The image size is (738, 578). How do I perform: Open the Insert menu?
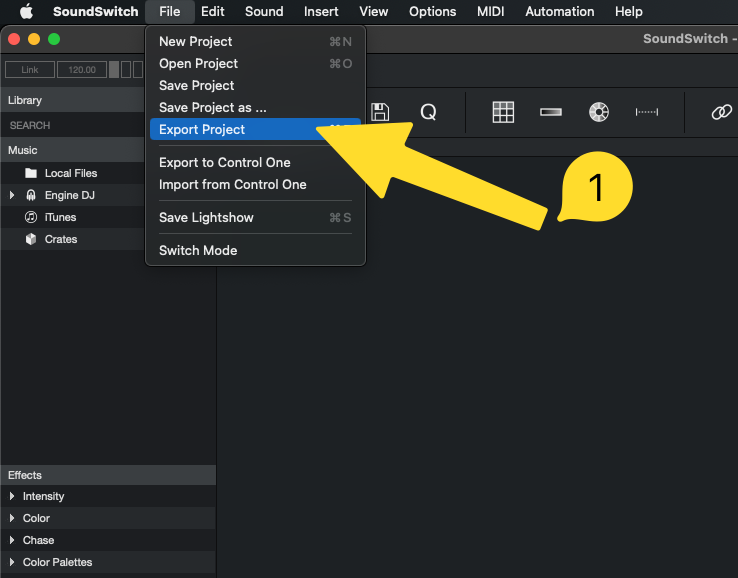321,11
